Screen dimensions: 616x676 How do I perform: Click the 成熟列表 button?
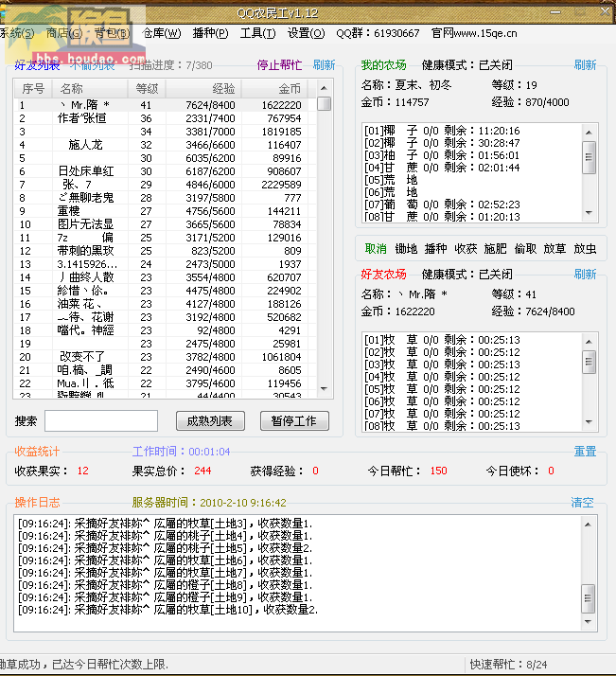[x=210, y=420]
